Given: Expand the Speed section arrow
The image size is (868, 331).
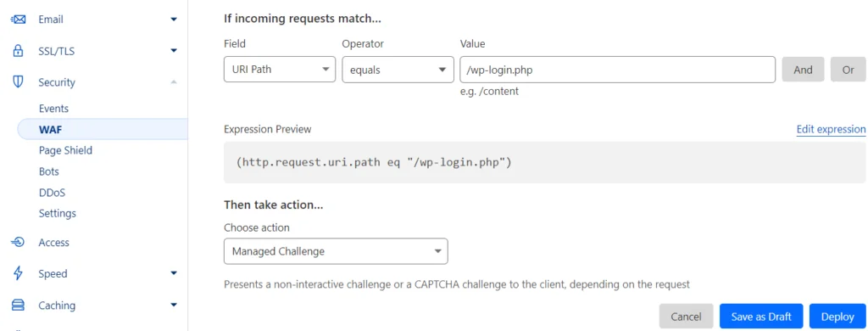Looking at the screenshot, I should 174,273.
